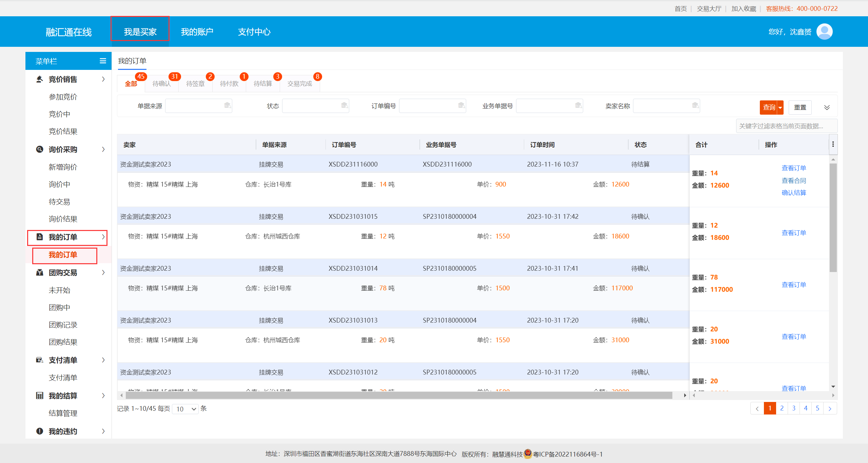
Task: Open the 查询 button dropdown arrow
Action: point(780,108)
